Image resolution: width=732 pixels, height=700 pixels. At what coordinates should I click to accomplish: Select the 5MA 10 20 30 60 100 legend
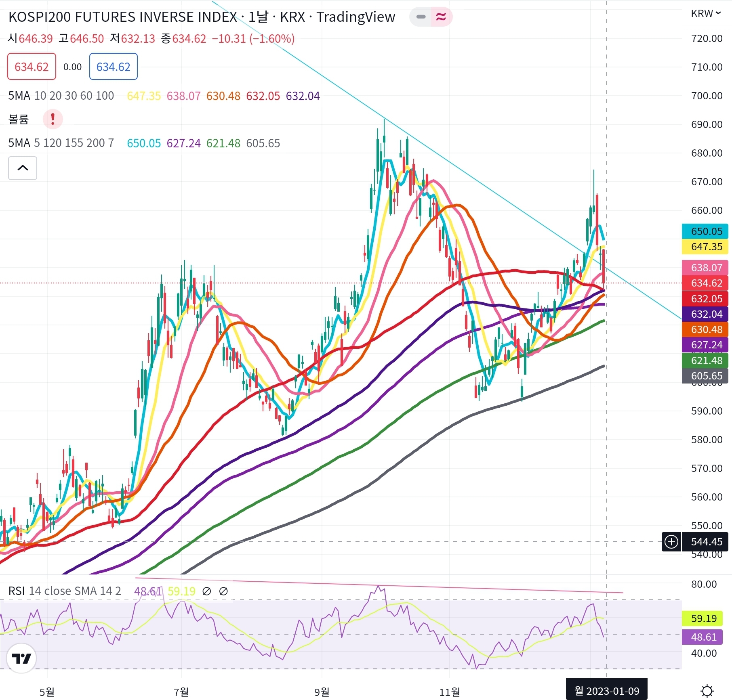(x=61, y=96)
